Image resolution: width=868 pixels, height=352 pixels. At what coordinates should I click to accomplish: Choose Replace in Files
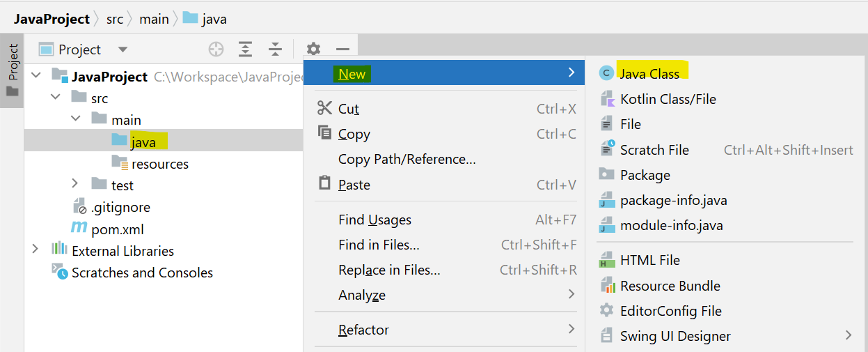point(445,270)
